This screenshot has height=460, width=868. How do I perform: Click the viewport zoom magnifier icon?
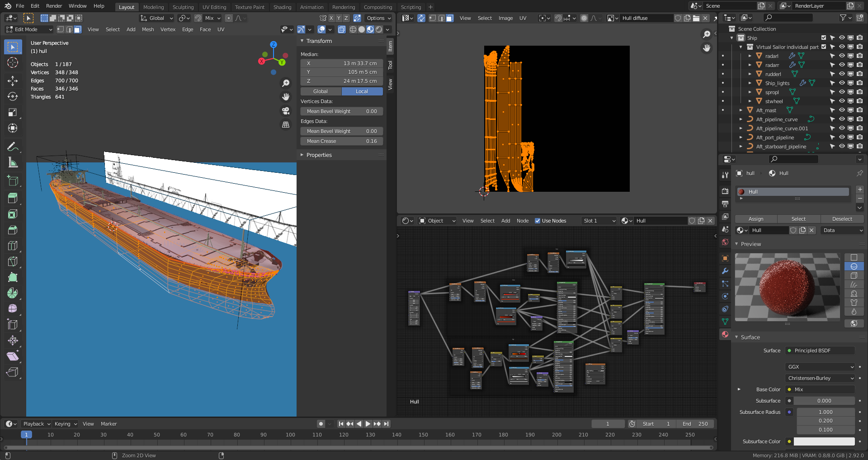pyautogui.click(x=286, y=83)
